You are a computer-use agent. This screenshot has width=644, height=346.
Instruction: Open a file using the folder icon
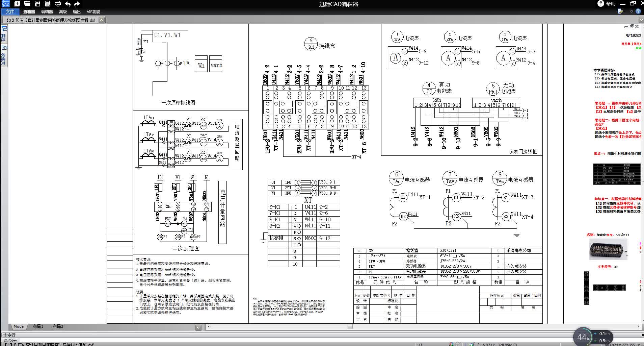(x=27, y=4)
